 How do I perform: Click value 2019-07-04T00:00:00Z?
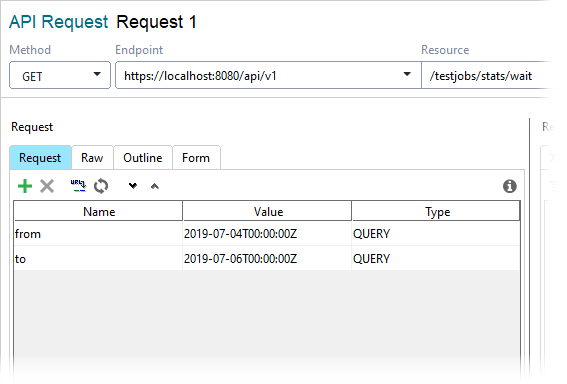point(240,234)
